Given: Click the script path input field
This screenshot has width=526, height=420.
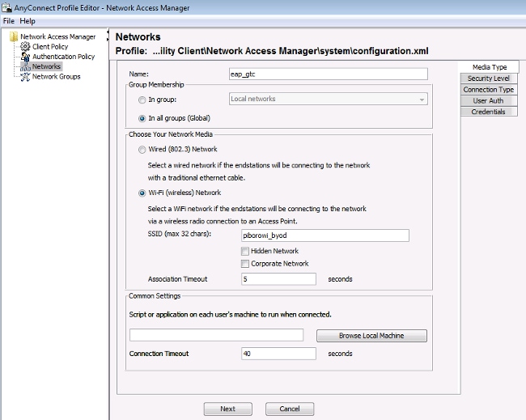Looking at the screenshot, I should (x=216, y=335).
